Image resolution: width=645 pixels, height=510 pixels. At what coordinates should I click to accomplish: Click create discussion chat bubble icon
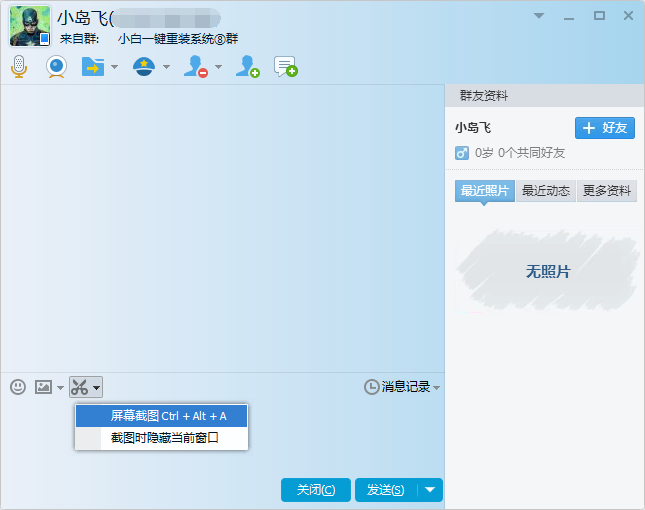click(x=286, y=67)
